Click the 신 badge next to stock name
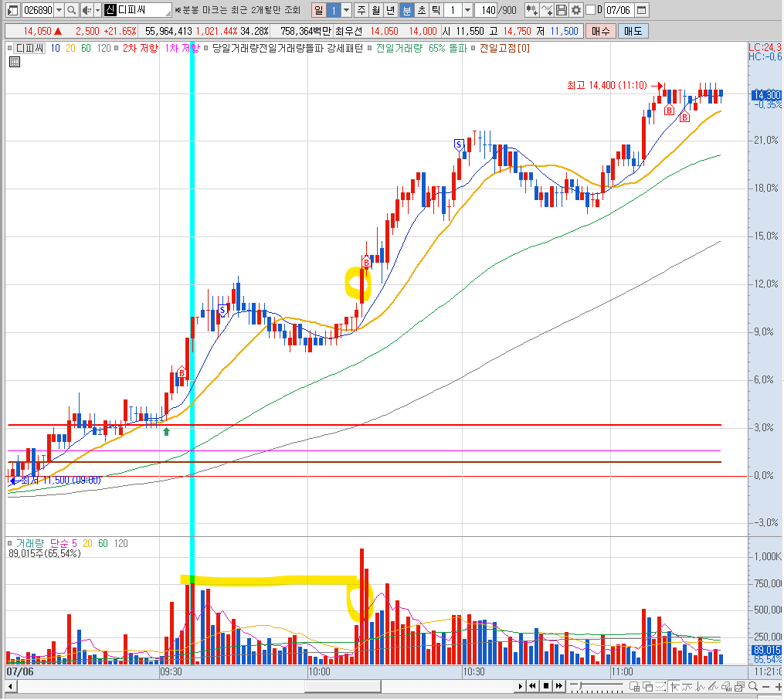 [110, 9]
